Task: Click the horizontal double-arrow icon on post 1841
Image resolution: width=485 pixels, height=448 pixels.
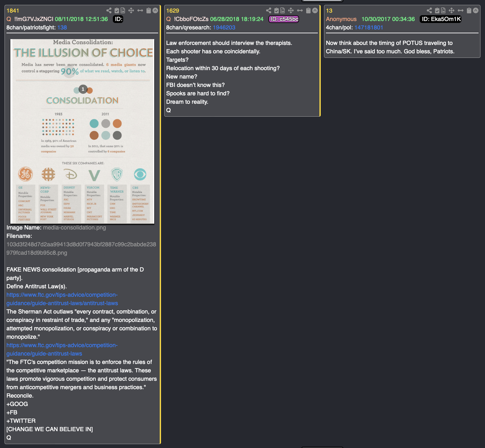Action: click(x=140, y=10)
